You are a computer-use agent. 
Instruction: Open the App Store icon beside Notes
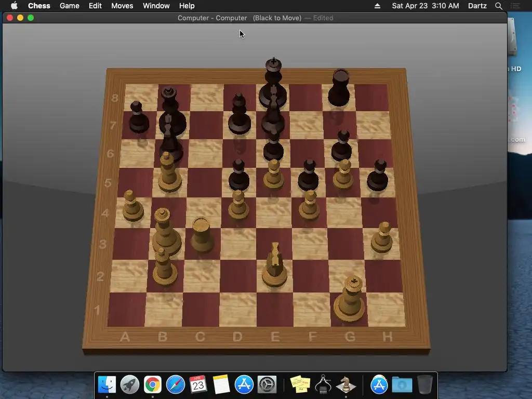(244, 384)
